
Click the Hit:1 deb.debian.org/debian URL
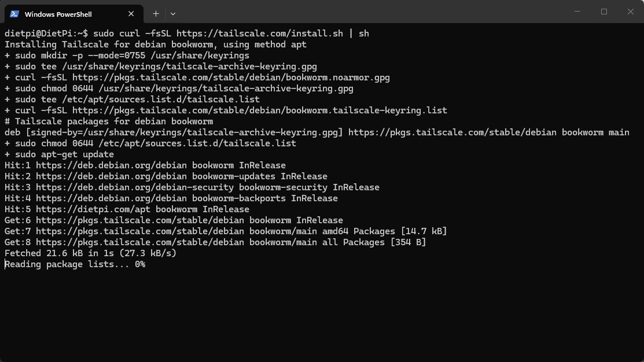tap(111, 165)
